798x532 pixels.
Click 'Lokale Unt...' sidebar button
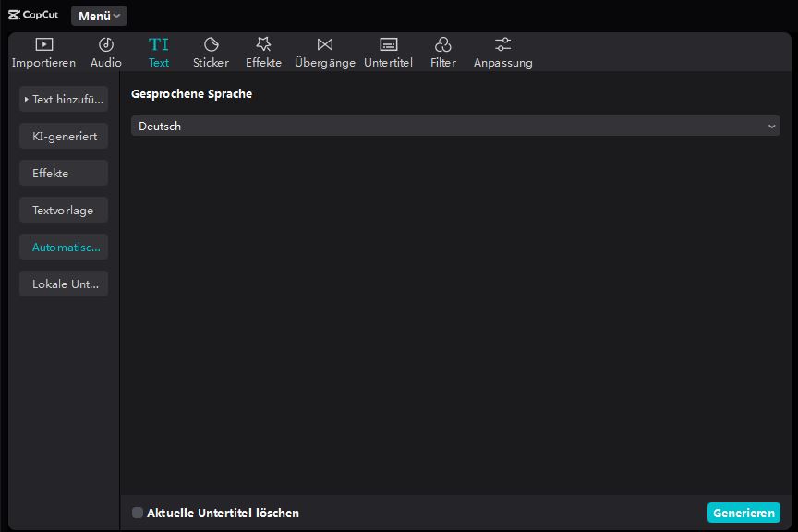pyautogui.click(x=64, y=284)
